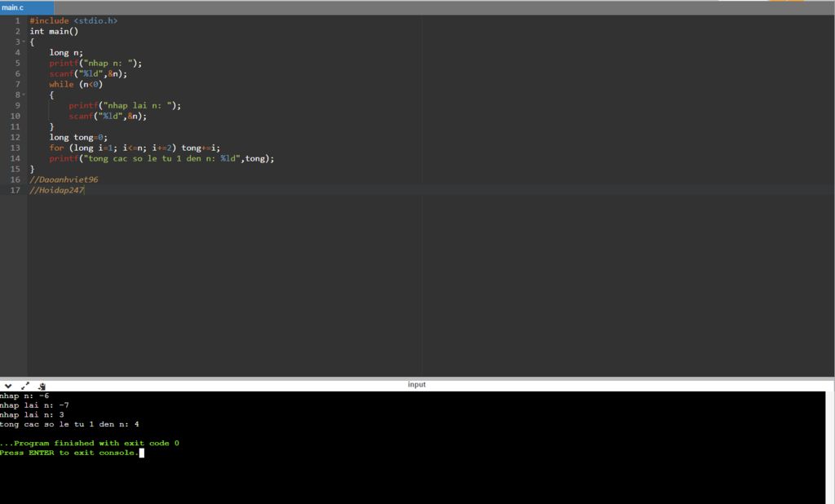Click the scanf statement on line 10
Screen dimensions: 835x504
coord(108,116)
